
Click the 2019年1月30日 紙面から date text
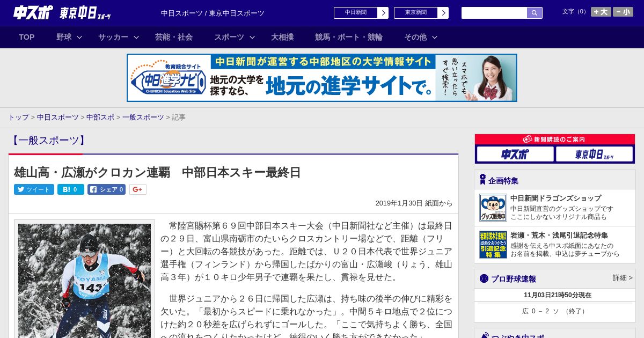click(x=414, y=203)
